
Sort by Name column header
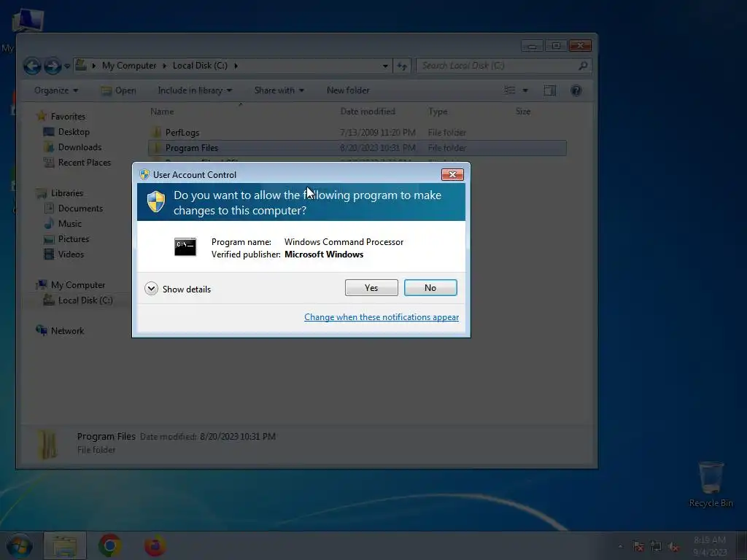(x=162, y=112)
